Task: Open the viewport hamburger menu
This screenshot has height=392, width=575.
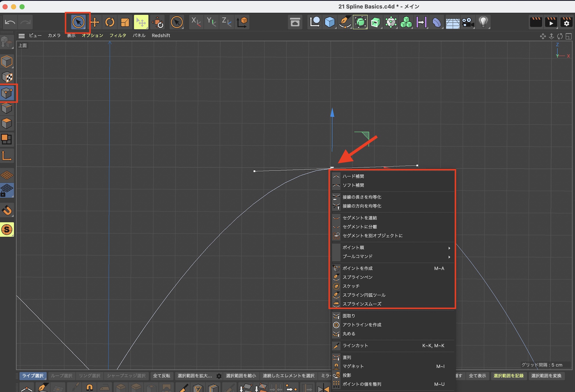Action: pyautogui.click(x=22, y=36)
